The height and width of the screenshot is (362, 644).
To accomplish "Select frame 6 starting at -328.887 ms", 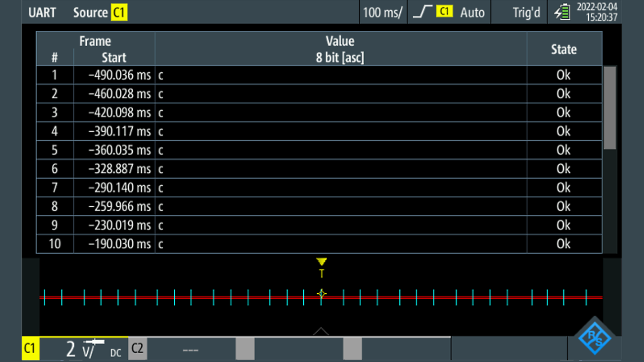I will [x=119, y=169].
